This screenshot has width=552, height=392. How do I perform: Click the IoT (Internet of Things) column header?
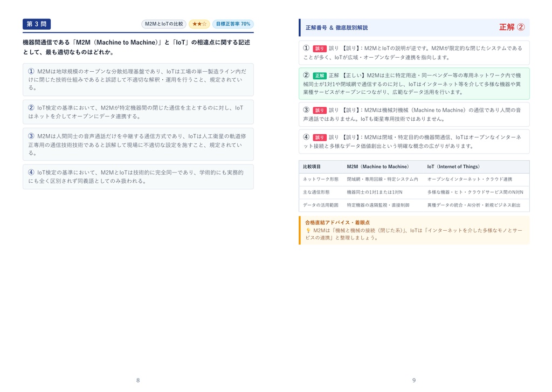click(x=453, y=167)
